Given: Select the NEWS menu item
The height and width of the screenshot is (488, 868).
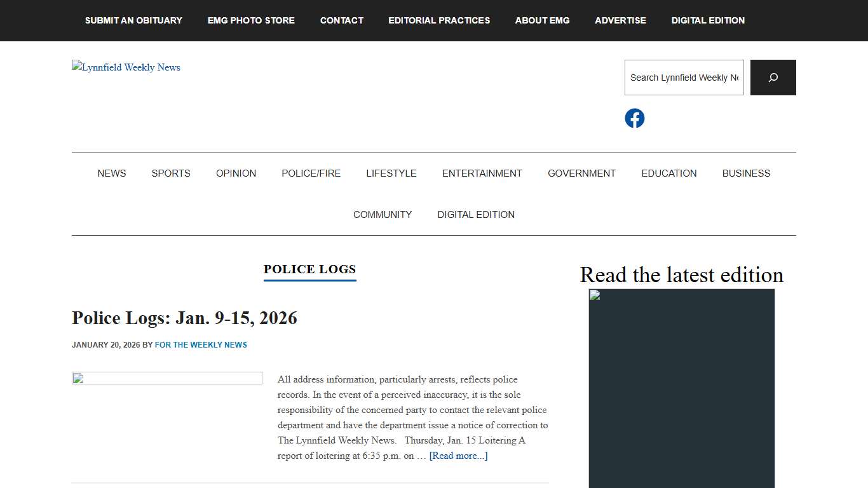Looking at the screenshot, I should tap(111, 173).
